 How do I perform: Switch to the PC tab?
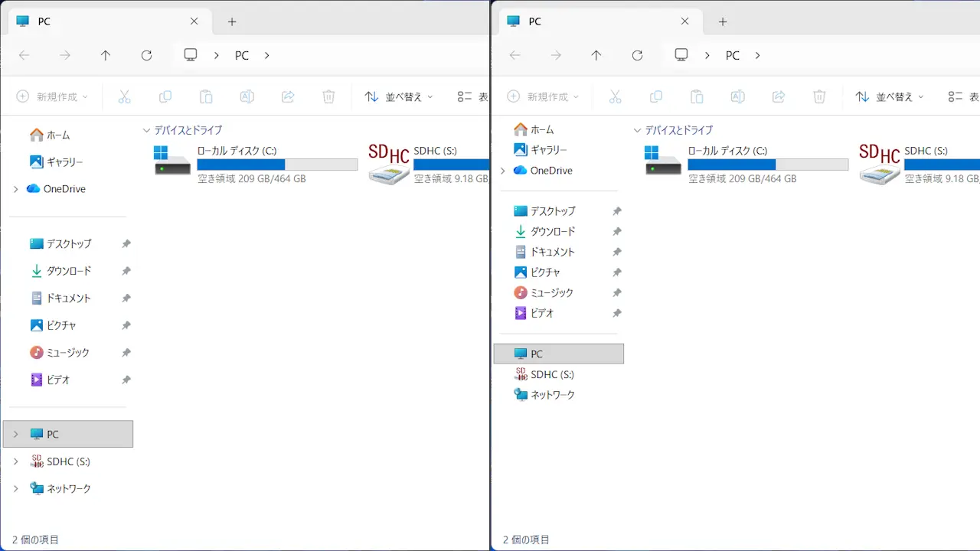(x=44, y=21)
